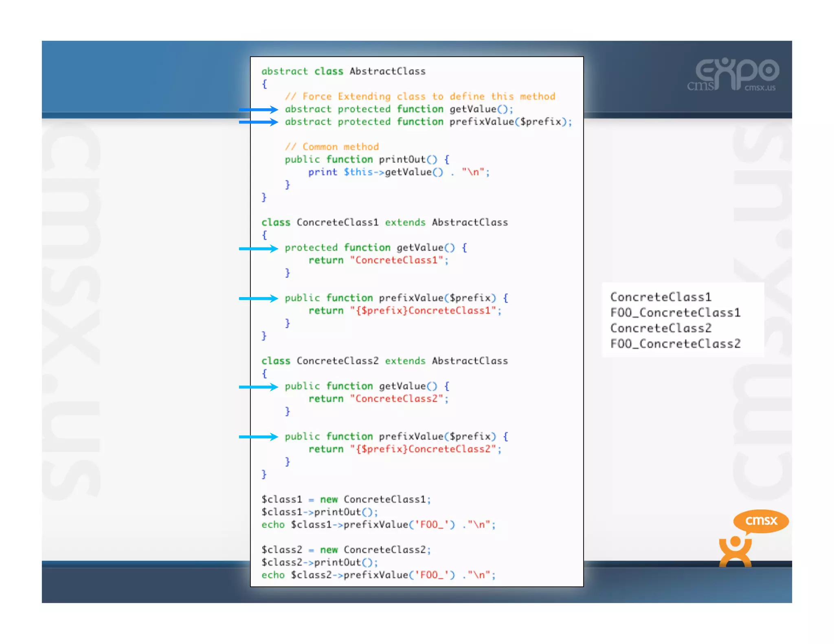This screenshot has height=644, width=834.
Task: Click arrow beside ConcreteClass1 prefixValue function
Action: (258, 298)
